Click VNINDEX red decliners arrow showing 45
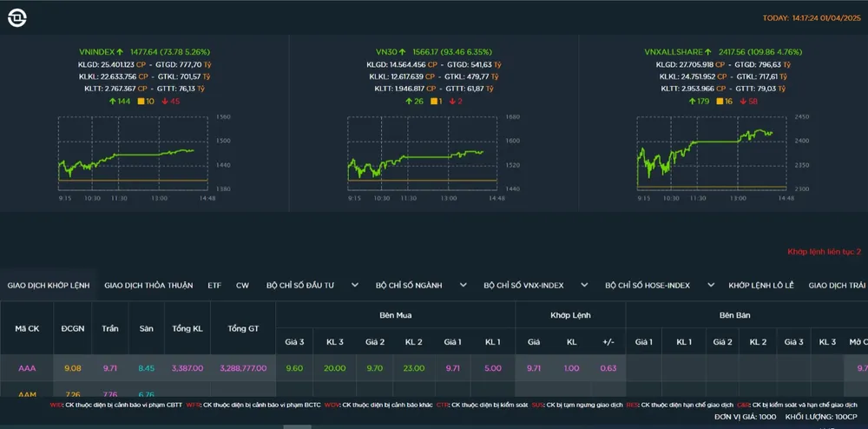This screenshot has height=429, width=868. (x=164, y=102)
